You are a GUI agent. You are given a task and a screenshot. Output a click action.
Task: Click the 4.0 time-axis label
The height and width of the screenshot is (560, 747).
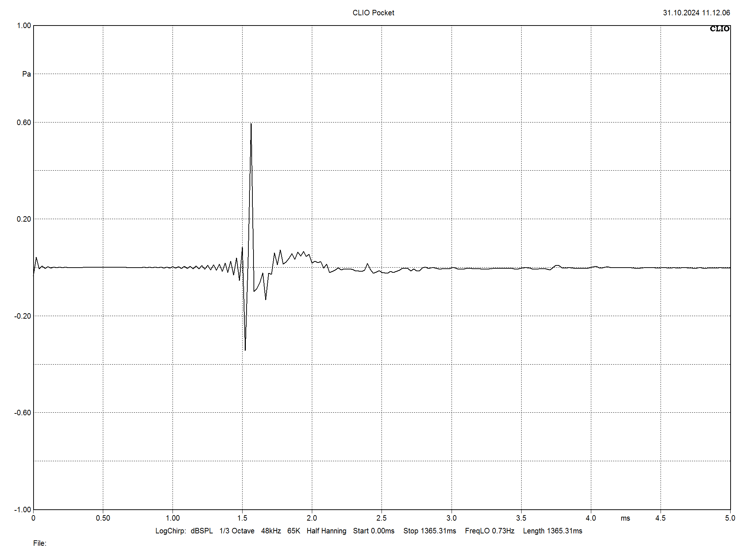point(591,518)
